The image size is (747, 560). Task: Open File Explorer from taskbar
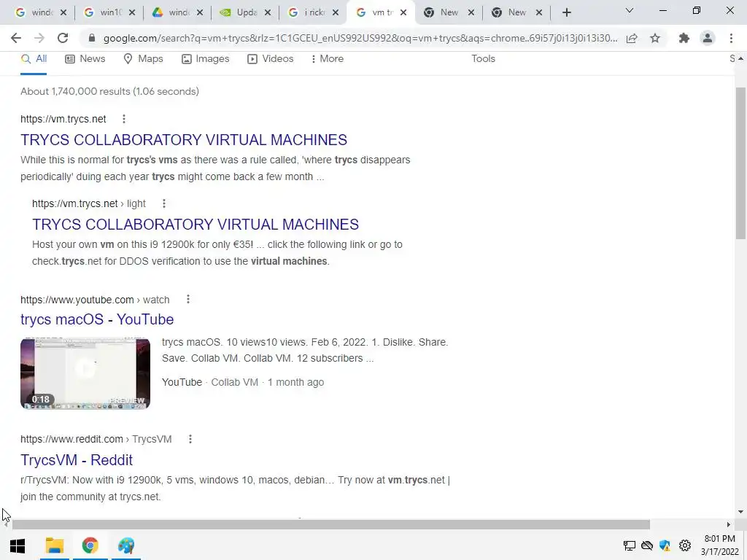(x=54, y=545)
